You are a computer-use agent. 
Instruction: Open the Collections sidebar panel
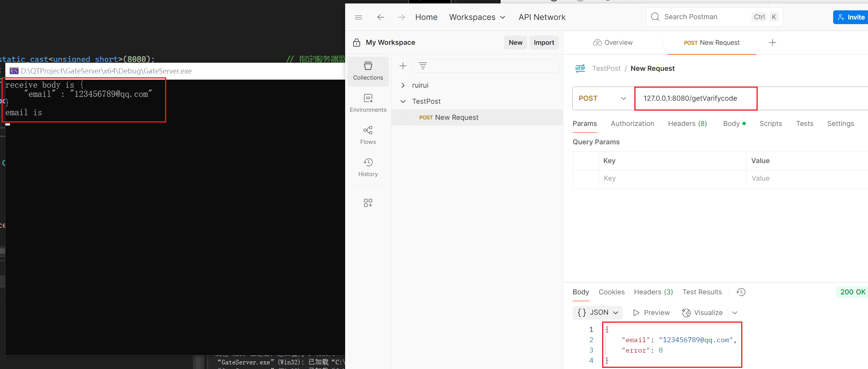coord(368,71)
